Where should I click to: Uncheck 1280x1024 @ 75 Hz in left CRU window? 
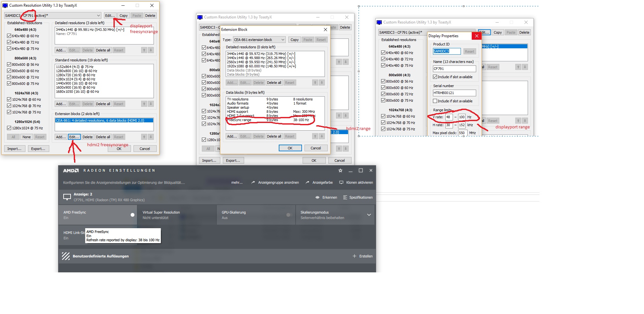click(9, 128)
